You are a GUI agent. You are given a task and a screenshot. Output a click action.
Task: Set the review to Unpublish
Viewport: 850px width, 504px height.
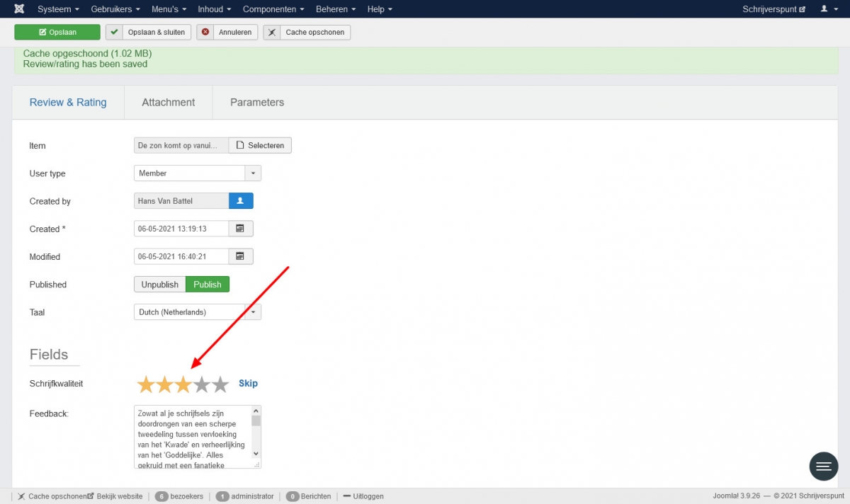coord(159,285)
